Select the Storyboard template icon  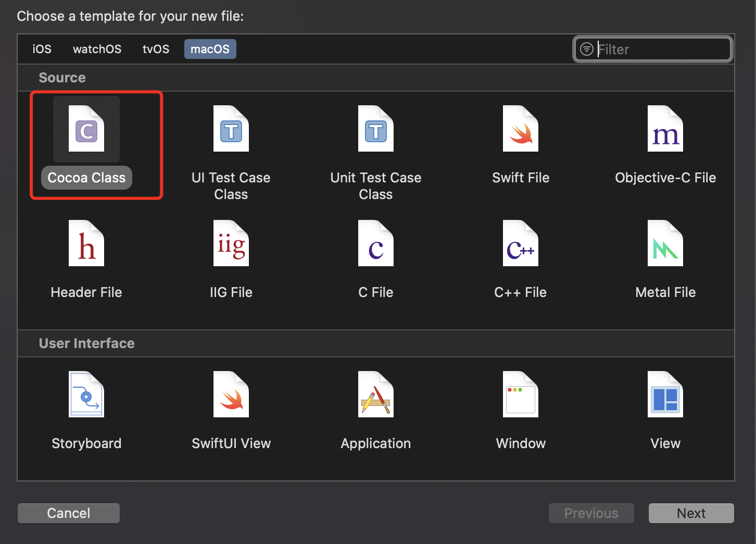tap(86, 394)
